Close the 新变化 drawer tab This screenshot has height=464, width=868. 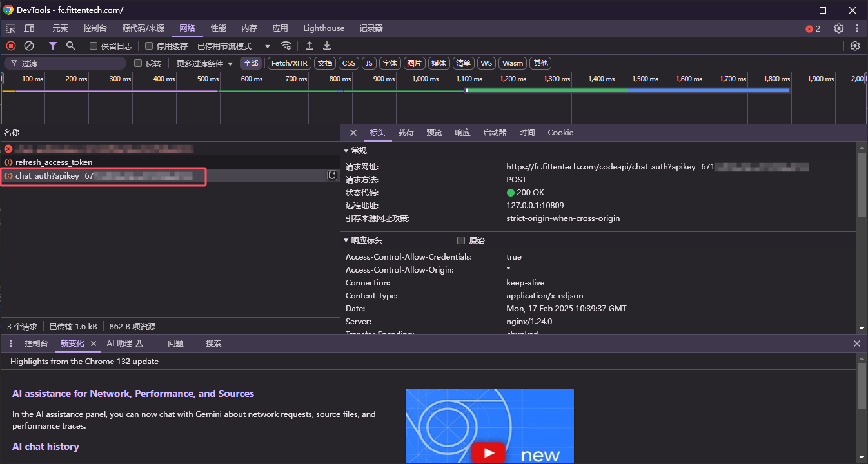(94, 343)
